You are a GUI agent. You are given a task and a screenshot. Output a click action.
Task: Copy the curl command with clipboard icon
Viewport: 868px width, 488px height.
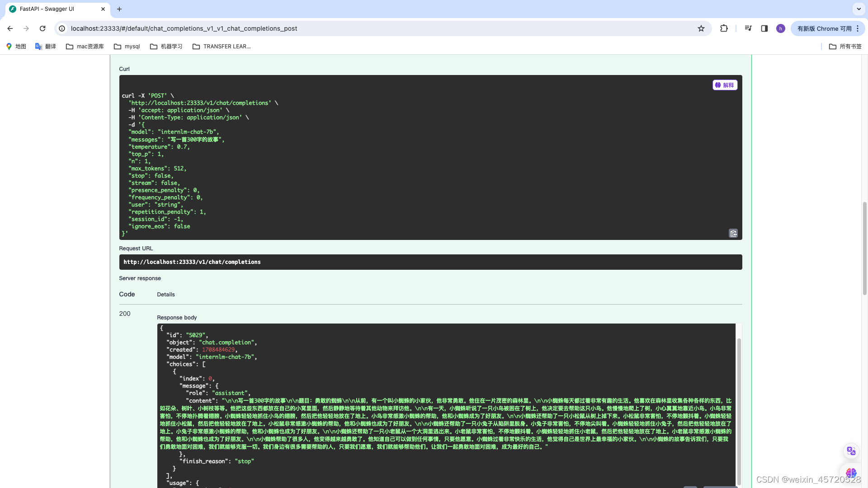733,233
